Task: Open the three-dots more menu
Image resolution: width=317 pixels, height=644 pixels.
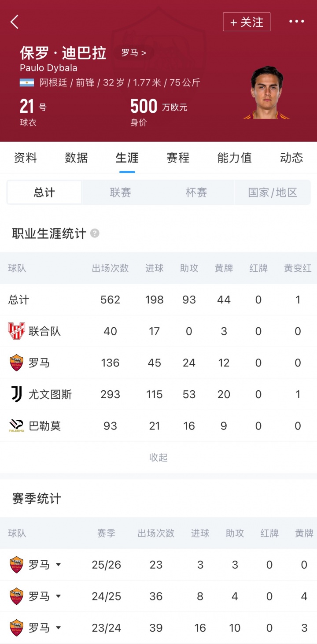Action: 296,22
